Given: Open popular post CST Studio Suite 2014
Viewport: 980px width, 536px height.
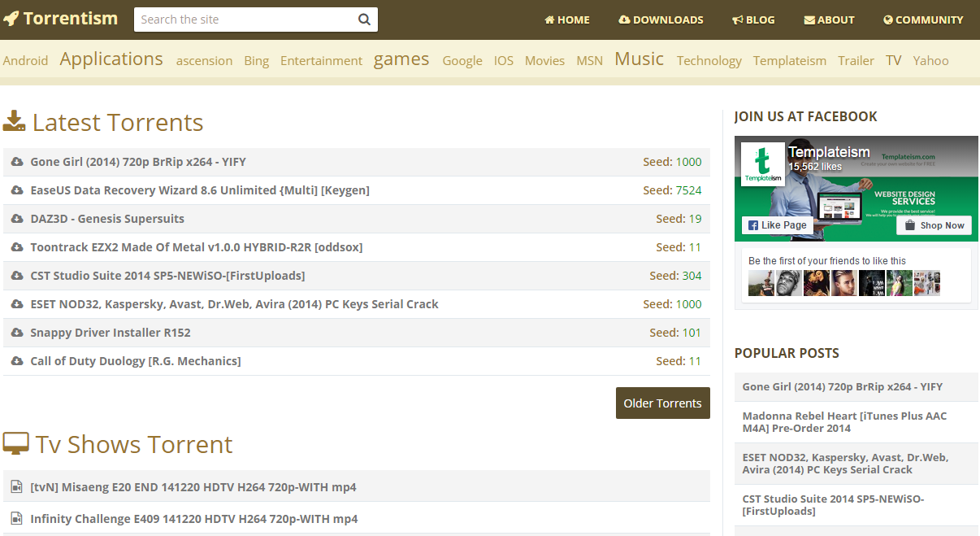Looking at the screenshot, I should click(x=833, y=505).
